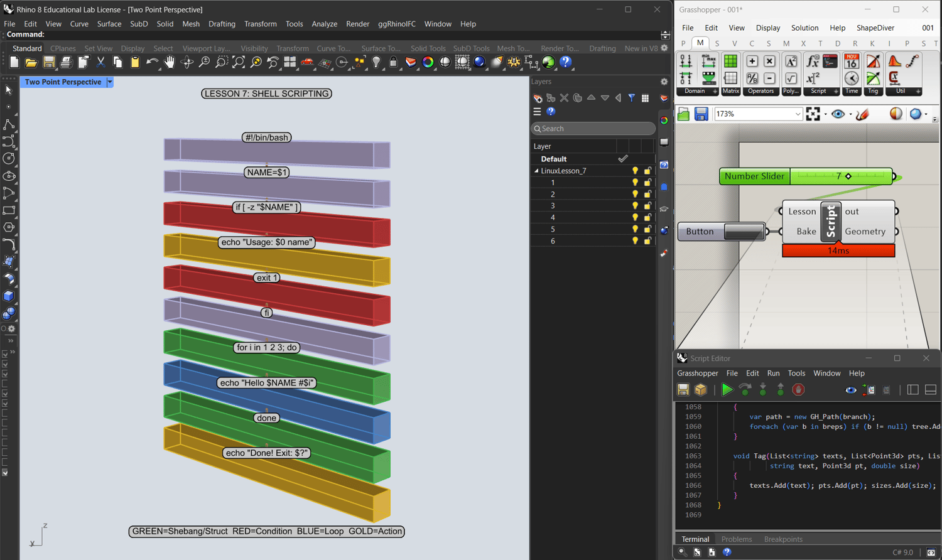This screenshot has width=942, height=560.
Task: Click the new layer icon in Layers panel
Action: (538, 98)
